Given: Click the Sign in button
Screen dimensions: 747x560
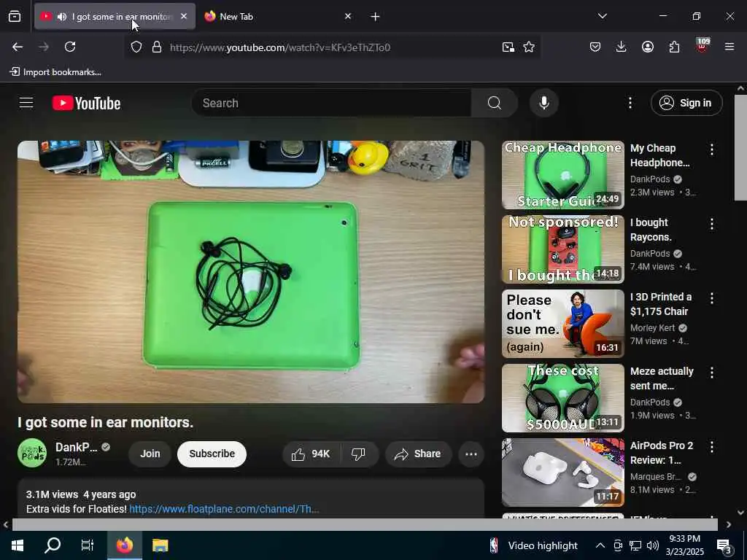Looking at the screenshot, I should [686, 103].
